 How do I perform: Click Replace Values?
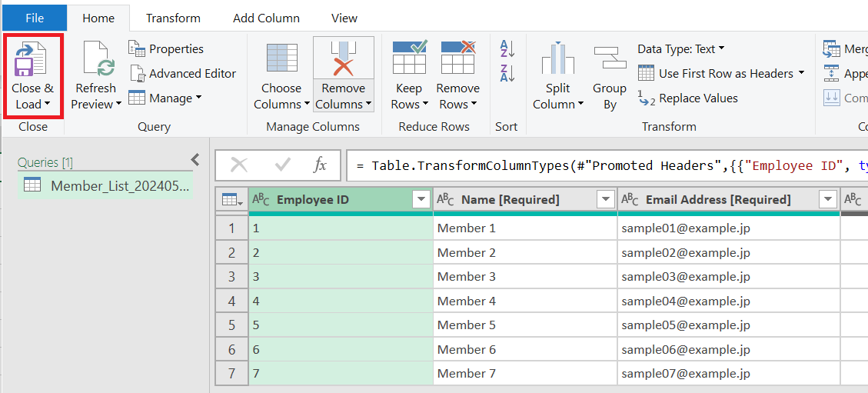[697, 98]
